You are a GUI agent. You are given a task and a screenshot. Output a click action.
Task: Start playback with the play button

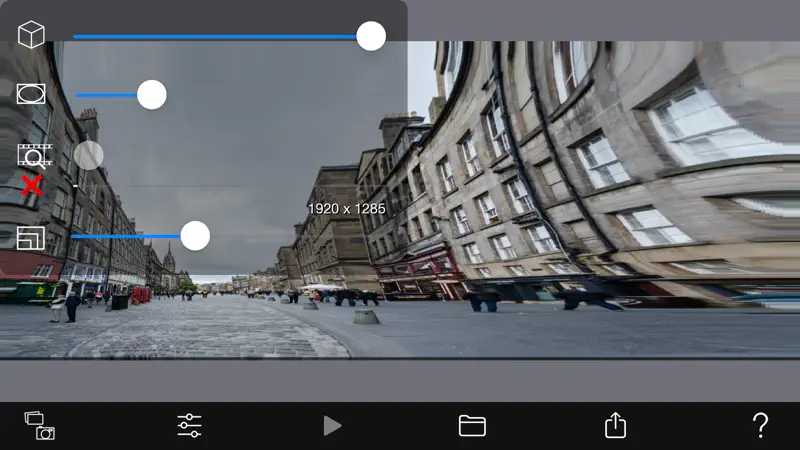(332, 426)
